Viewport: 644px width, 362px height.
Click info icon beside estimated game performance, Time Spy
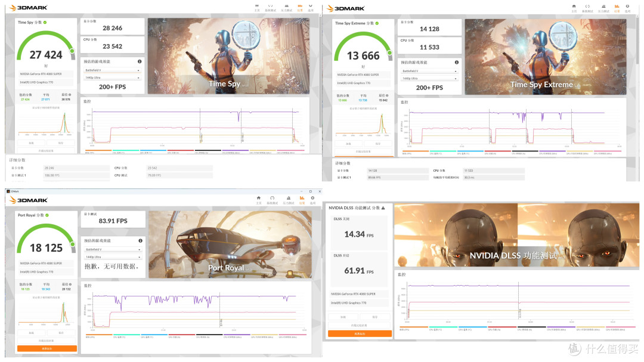(139, 61)
